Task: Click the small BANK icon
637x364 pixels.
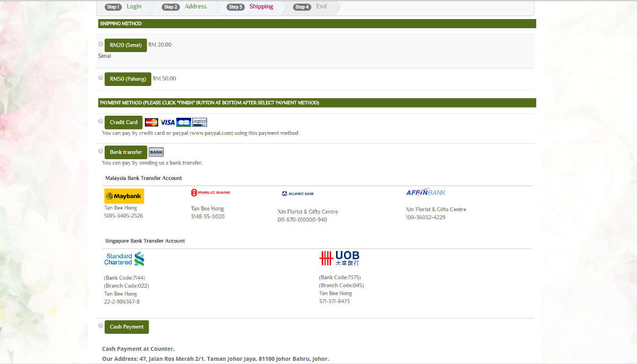Action: coord(156,152)
